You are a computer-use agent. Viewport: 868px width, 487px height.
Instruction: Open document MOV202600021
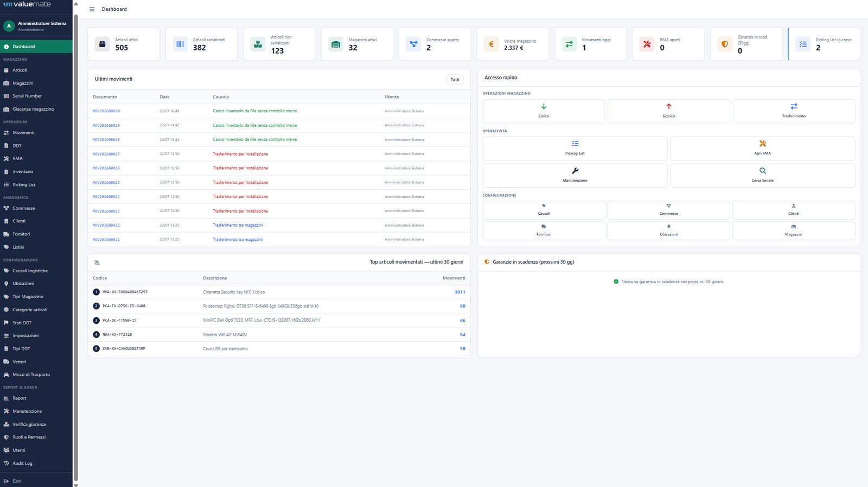click(106, 240)
